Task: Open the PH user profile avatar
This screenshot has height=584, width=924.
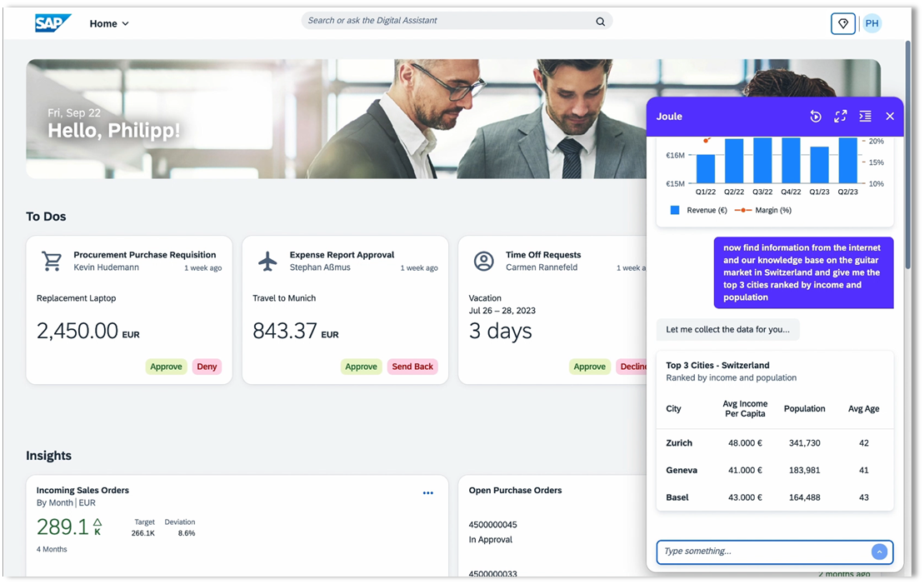Action: 872,23
